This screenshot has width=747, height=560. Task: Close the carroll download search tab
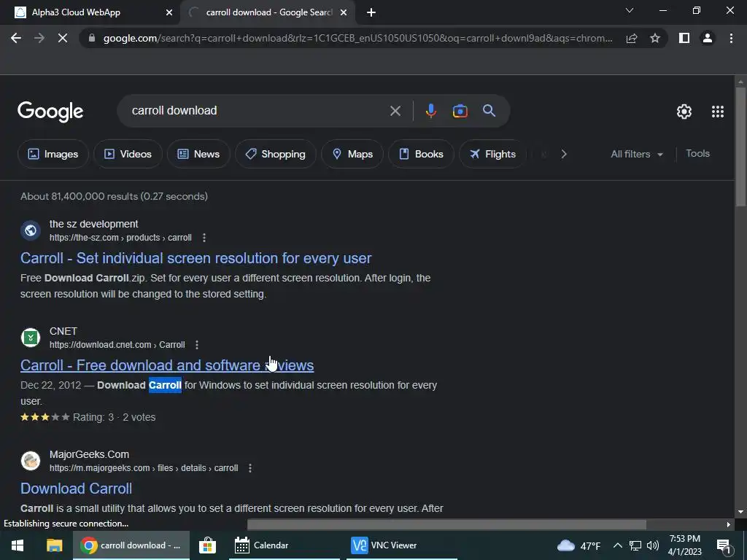(344, 12)
